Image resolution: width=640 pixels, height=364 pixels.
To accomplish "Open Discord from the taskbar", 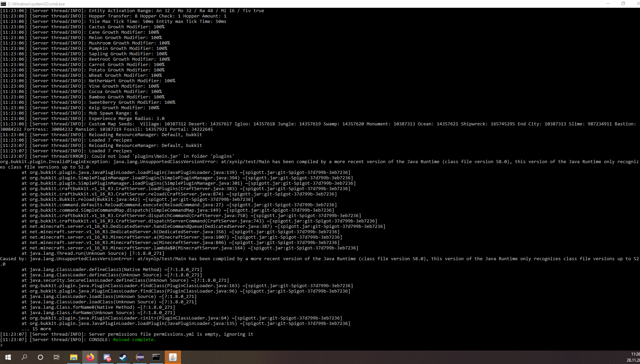I will [107, 357].
